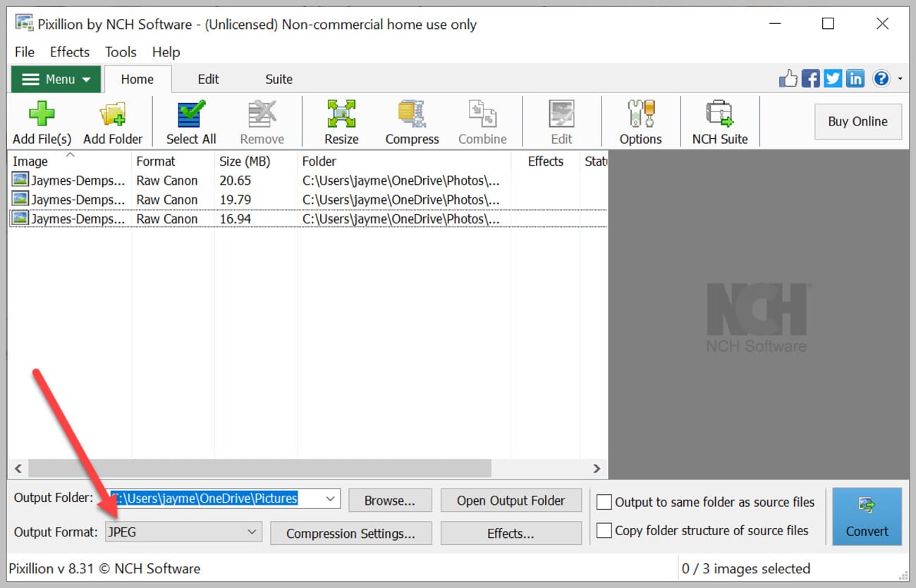916x588 pixels.
Task: Expand the Output Format JPEG dropdown
Action: click(x=252, y=532)
